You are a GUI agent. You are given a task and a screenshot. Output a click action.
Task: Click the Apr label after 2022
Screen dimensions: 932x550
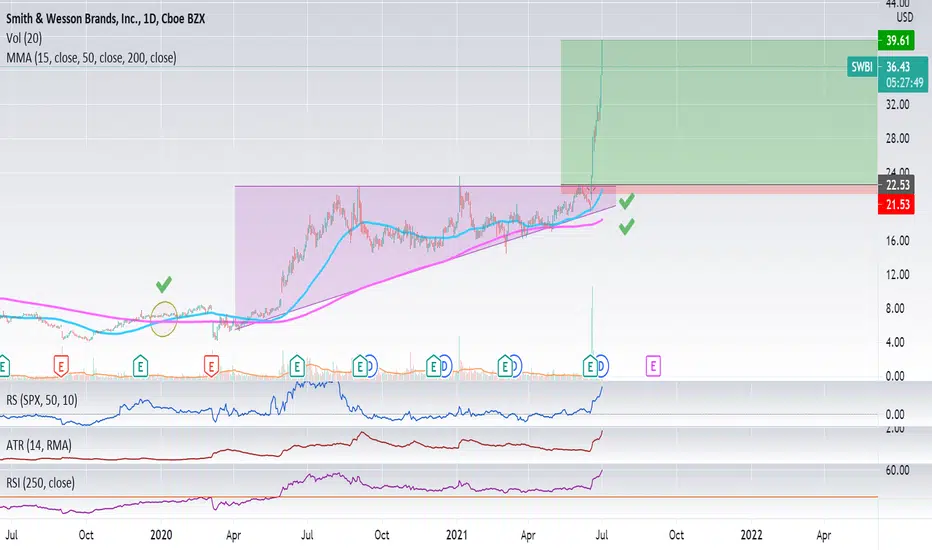(823, 535)
